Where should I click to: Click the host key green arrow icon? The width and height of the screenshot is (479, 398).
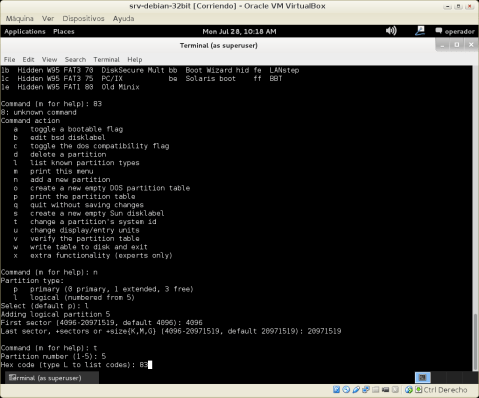(x=419, y=389)
